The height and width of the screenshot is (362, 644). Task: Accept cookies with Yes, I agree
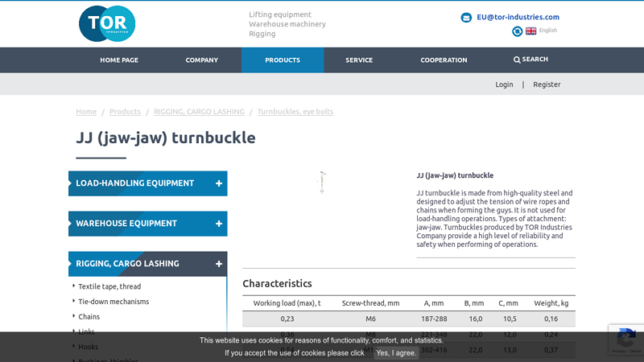tap(396, 353)
